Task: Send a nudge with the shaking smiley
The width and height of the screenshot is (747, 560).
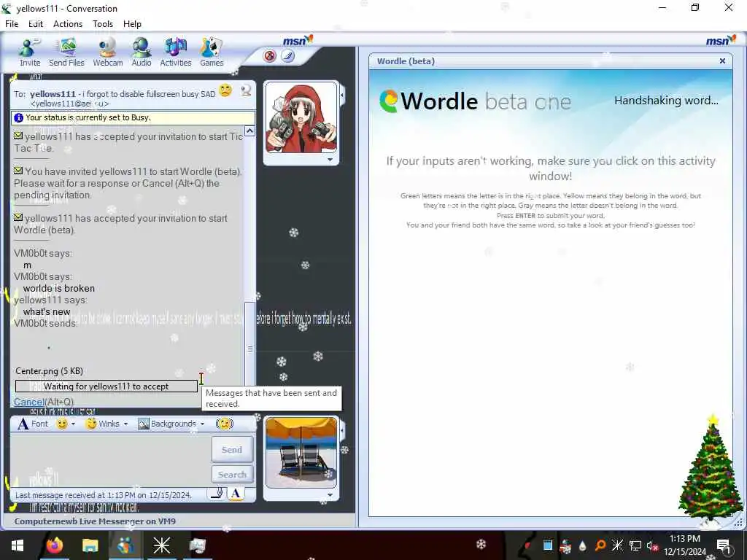Action: coord(225,424)
